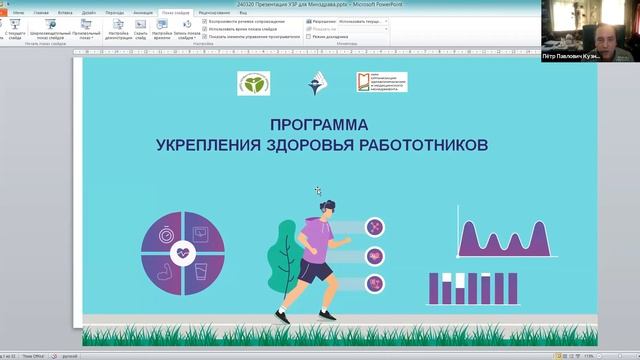Switch to the Вставка ribbon tab

[65, 13]
